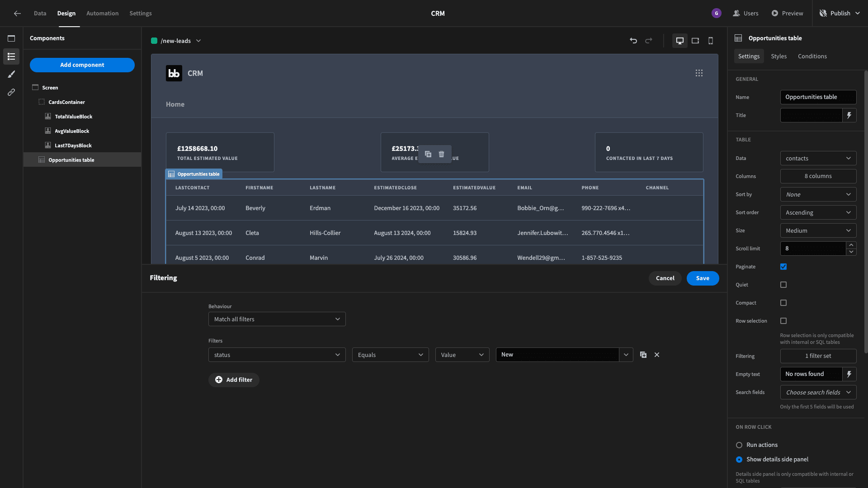868x488 pixels.
Task: Save the filtering changes
Action: (x=703, y=278)
